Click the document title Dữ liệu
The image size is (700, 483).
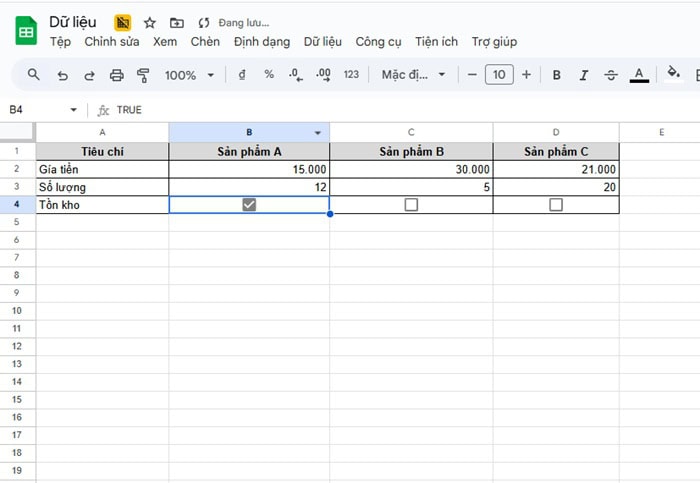73,22
